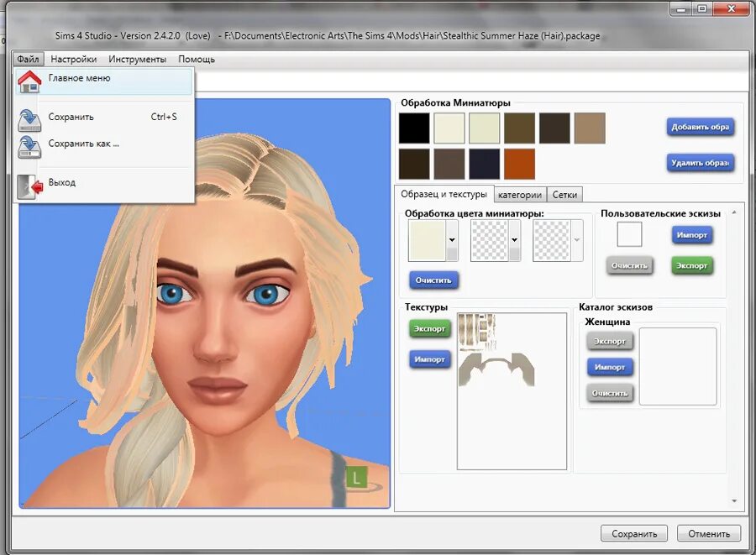This screenshot has width=756, height=555.
Task: Open the second thumbnail color dropdown arrow
Action: [514, 239]
